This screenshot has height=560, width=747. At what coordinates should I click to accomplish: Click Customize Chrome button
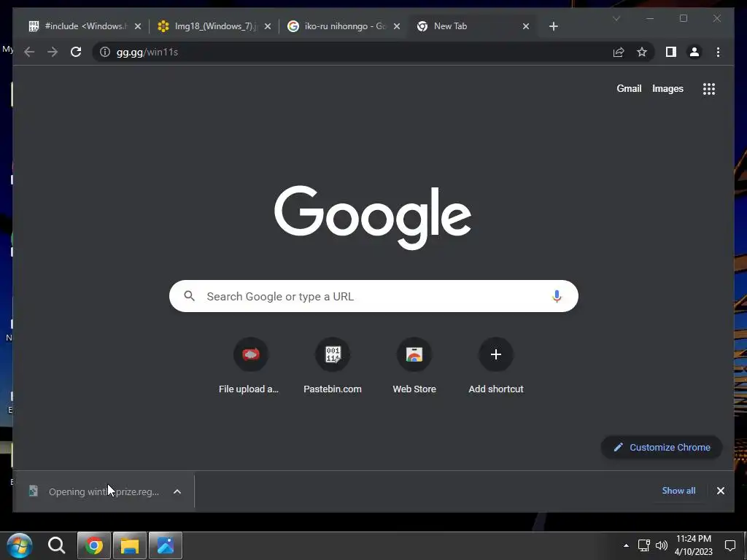(x=662, y=447)
